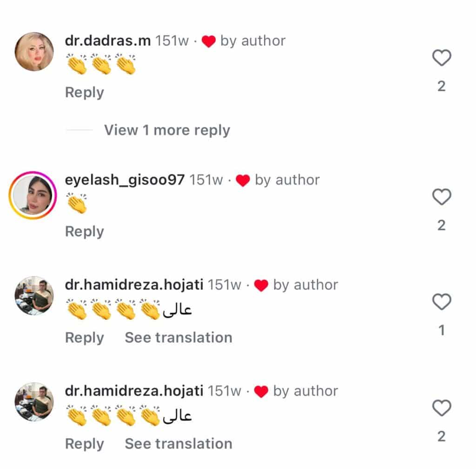The width and height of the screenshot is (476, 469).
Task: Like the eyelash_gisoo97 comment with the heart
Action: tap(442, 197)
